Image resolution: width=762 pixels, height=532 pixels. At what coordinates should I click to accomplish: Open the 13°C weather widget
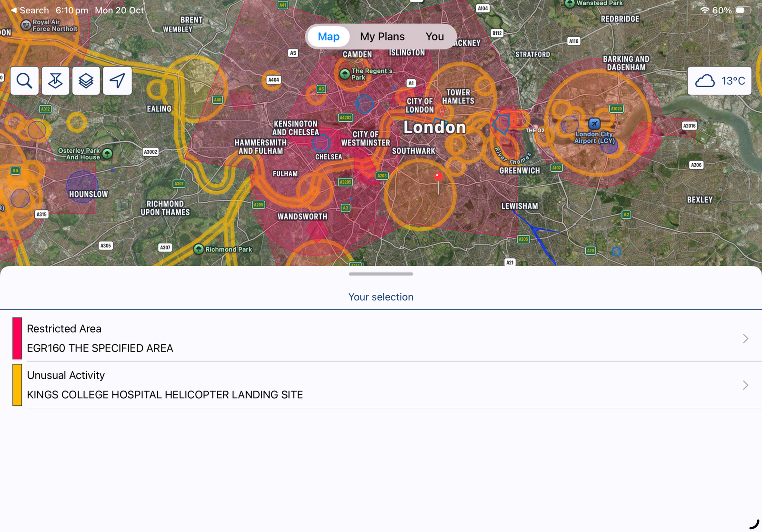tap(719, 81)
